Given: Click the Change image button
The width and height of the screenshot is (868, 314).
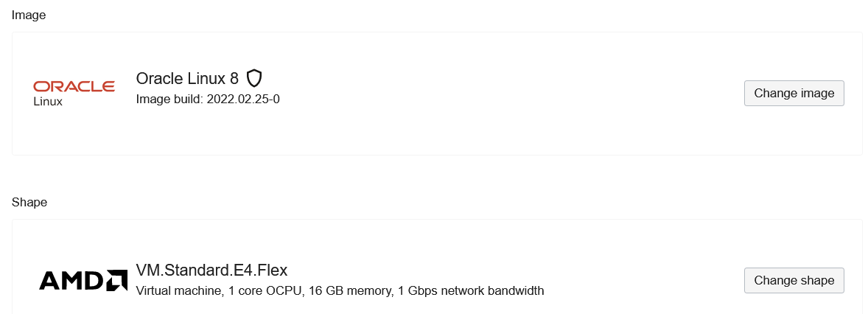Looking at the screenshot, I should click(794, 94).
